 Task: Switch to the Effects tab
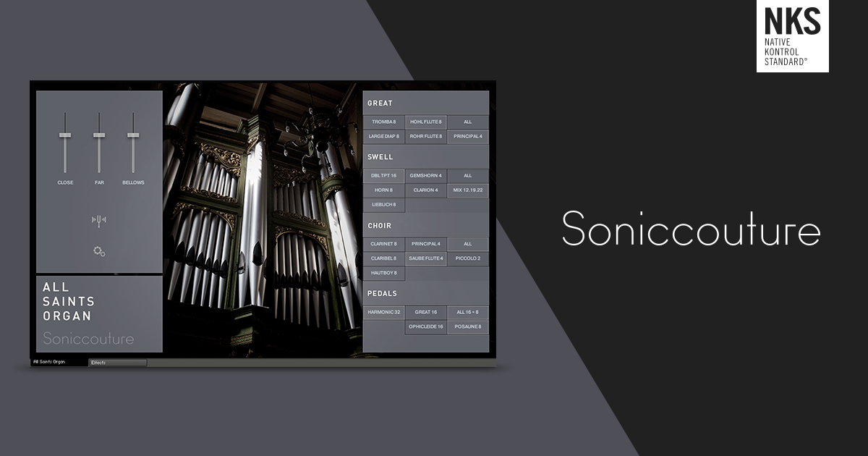98,361
